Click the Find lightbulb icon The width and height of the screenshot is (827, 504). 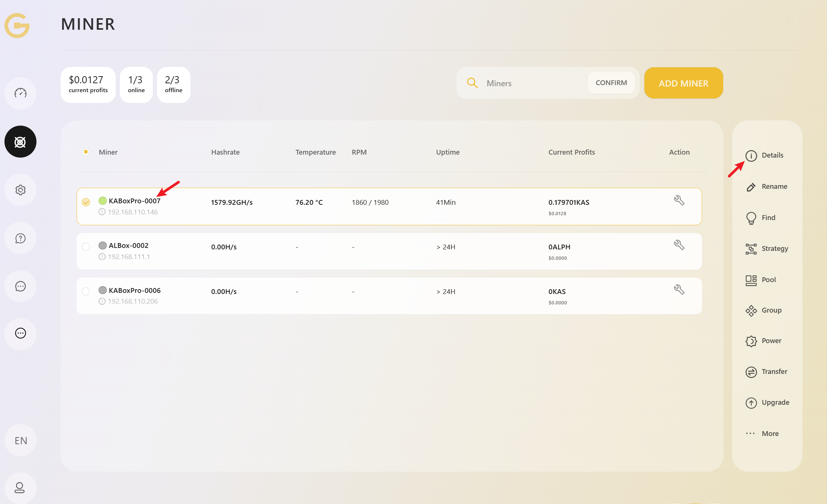(751, 218)
